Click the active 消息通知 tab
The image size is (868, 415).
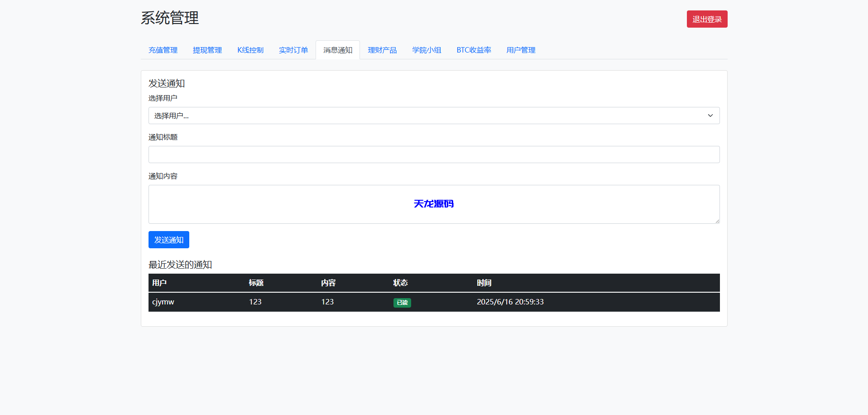tap(338, 50)
